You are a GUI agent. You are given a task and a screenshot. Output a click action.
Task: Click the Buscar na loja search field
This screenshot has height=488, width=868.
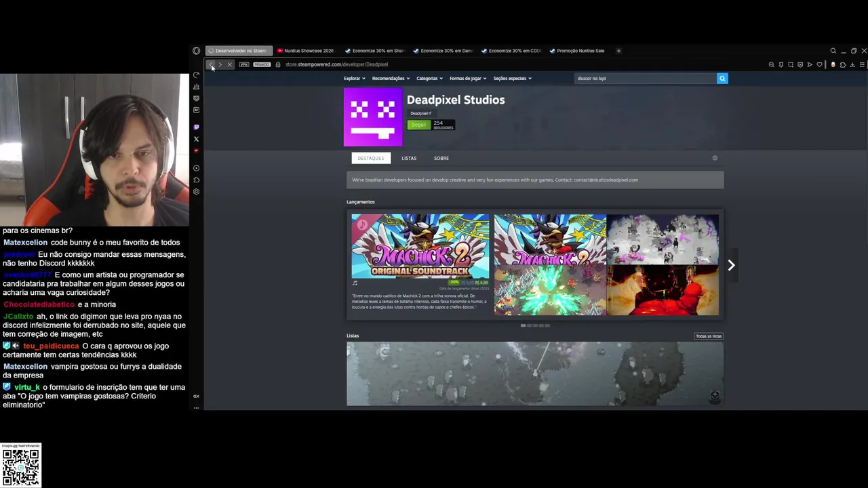(x=646, y=79)
